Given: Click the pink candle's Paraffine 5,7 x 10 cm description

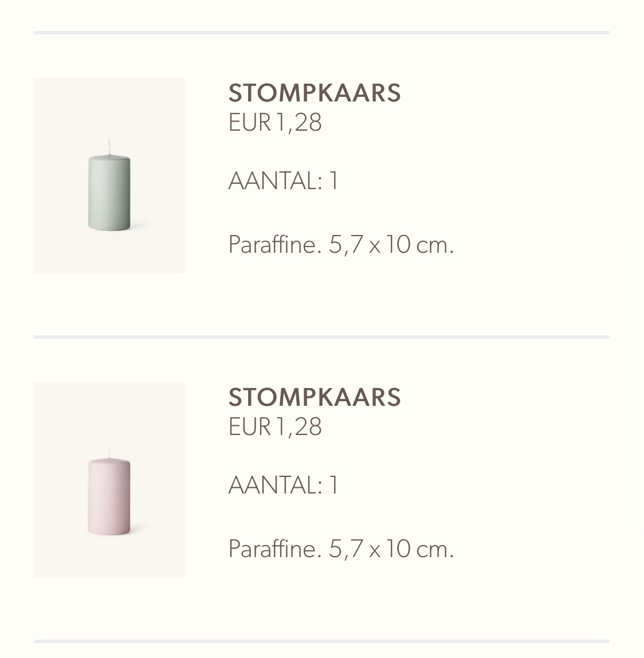Looking at the screenshot, I should [341, 549].
